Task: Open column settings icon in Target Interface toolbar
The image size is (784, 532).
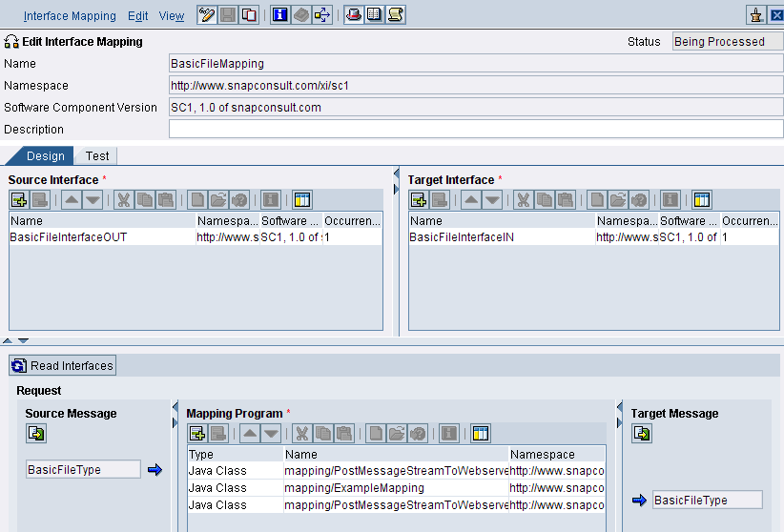Action: coord(702,200)
